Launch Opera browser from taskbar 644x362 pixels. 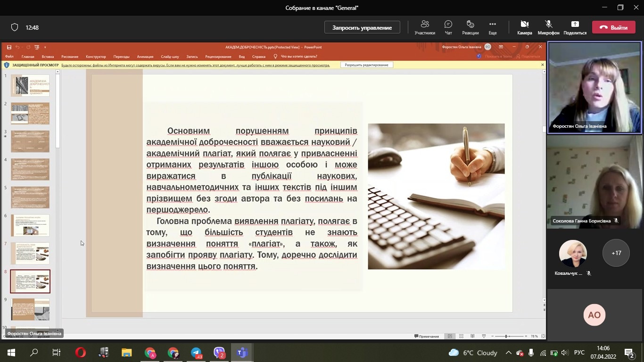(x=81, y=353)
